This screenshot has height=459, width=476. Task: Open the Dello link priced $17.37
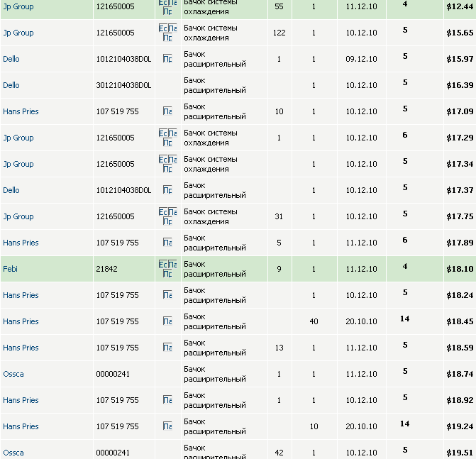tap(11, 190)
